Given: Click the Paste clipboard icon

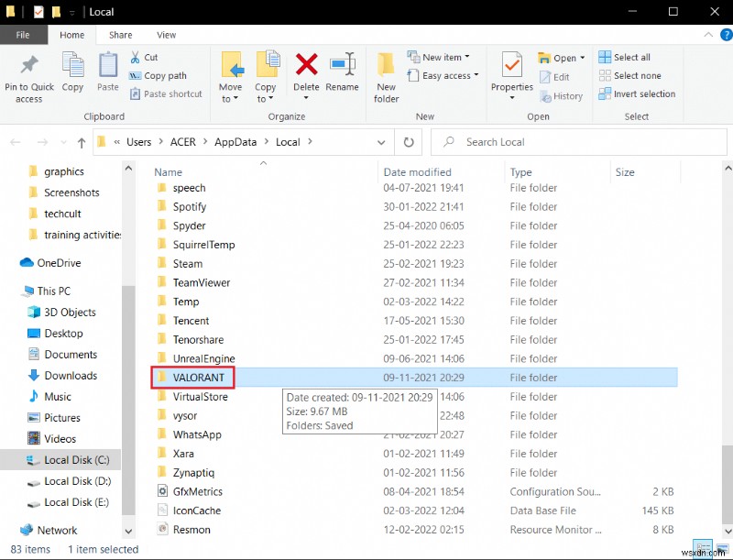Looking at the screenshot, I should point(108,65).
